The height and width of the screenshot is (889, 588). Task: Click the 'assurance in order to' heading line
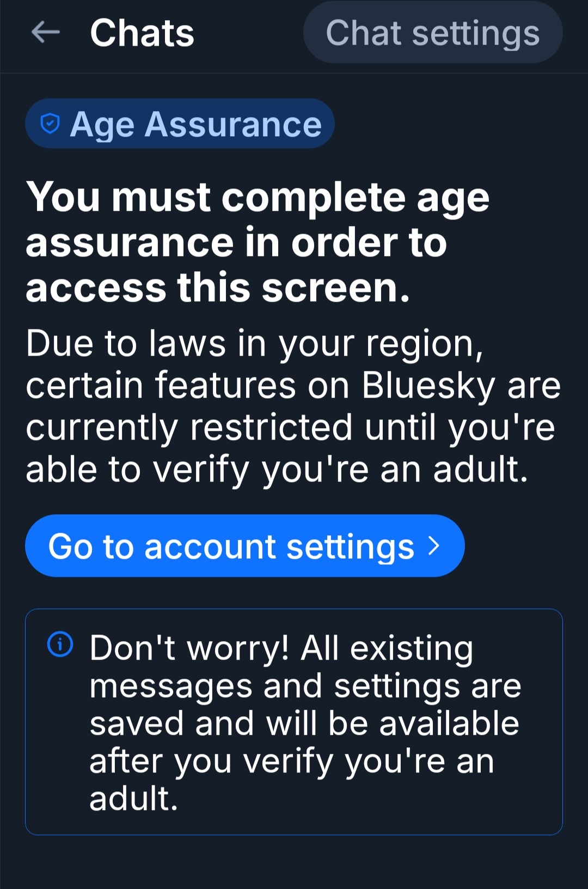click(x=236, y=242)
